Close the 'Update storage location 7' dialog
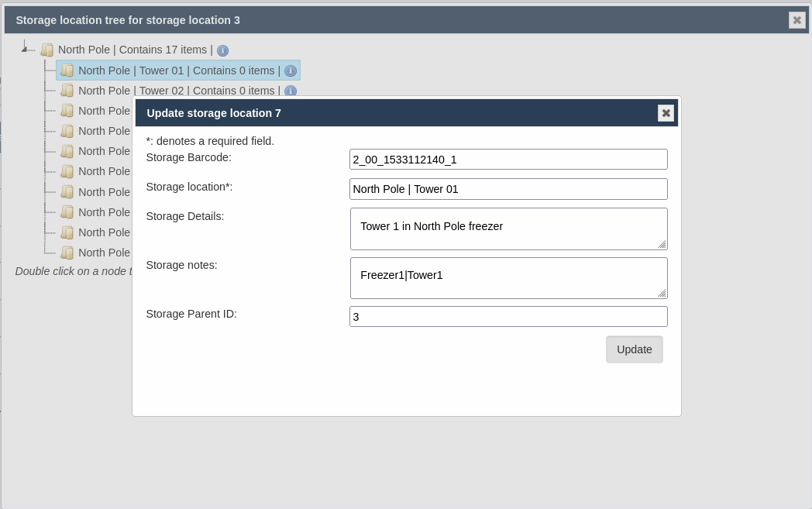The height and width of the screenshot is (509, 812). (666, 113)
